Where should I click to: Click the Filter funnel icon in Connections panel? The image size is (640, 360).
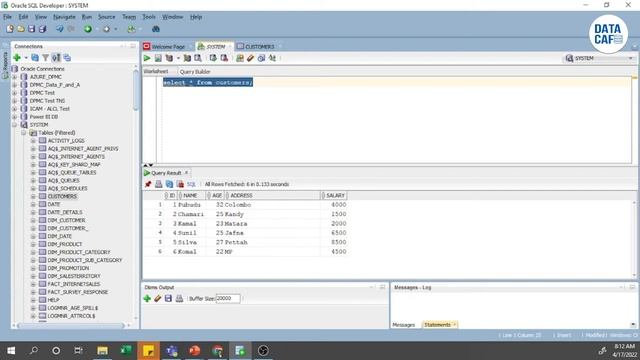[x=45, y=58]
